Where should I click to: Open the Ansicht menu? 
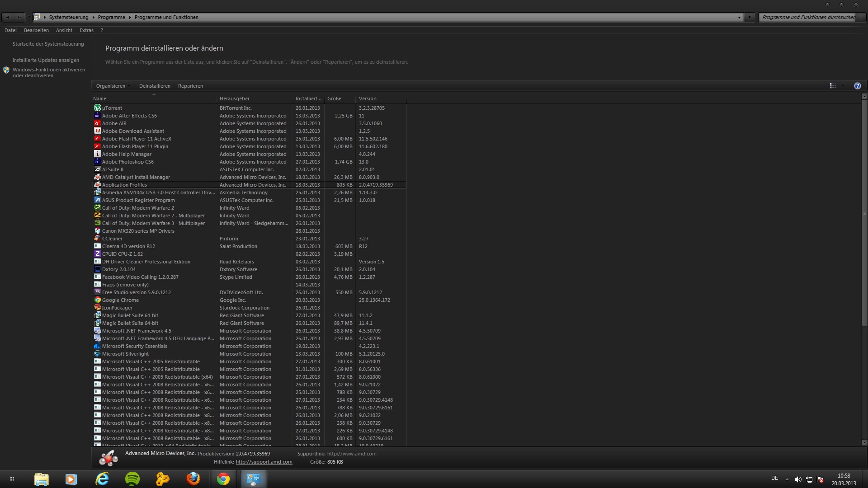pos(64,30)
